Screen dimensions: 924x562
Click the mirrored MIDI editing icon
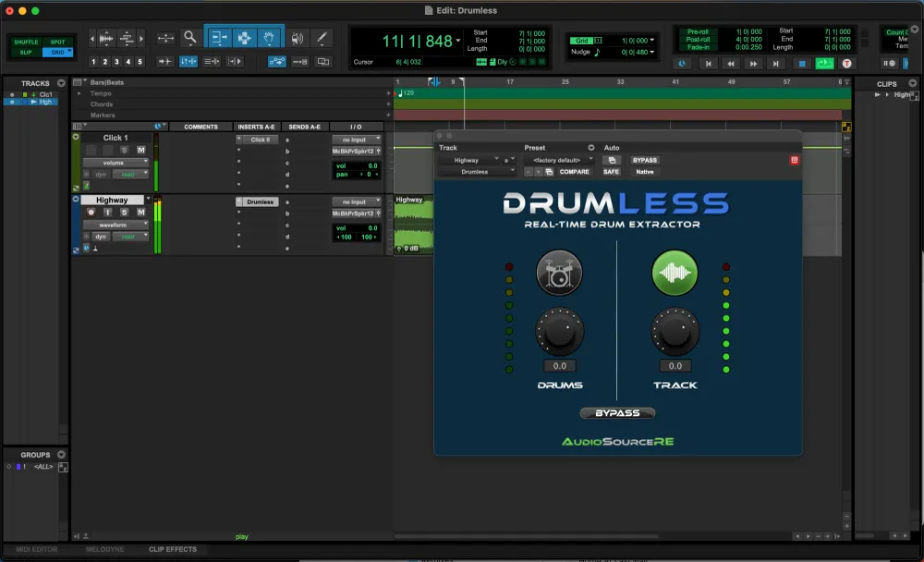[x=300, y=61]
